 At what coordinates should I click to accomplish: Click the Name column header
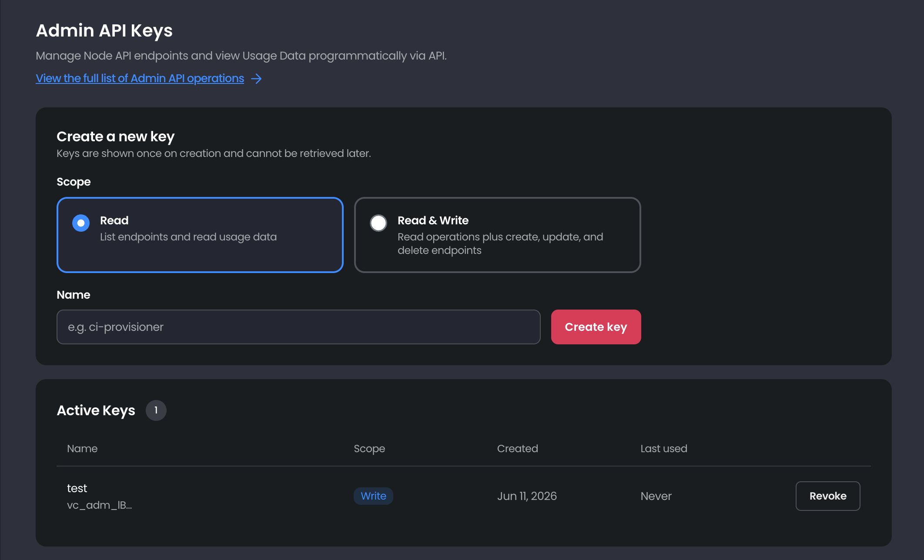[82, 449]
